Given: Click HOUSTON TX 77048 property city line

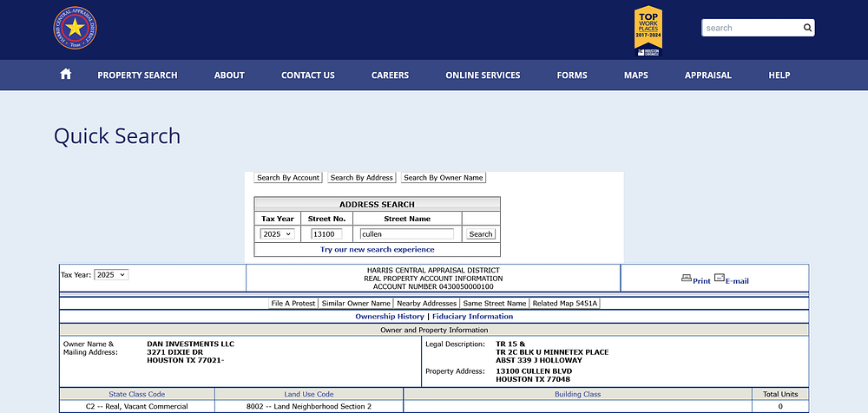Looking at the screenshot, I should [x=533, y=379].
